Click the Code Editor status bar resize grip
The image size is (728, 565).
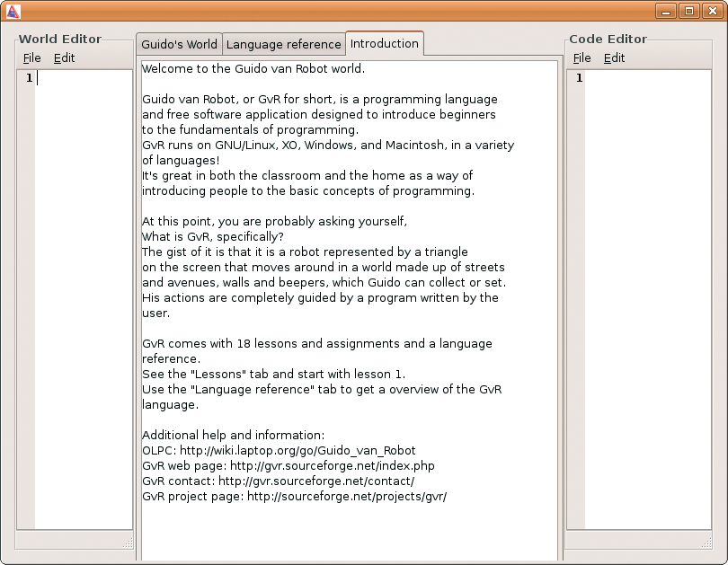click(706, 543)
